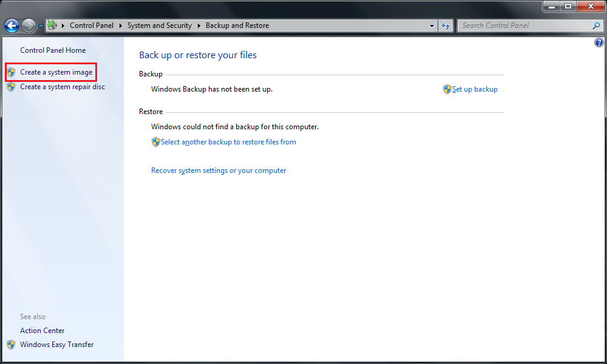
Task: Click shield icon beside Set up backup
Action: 447,89
